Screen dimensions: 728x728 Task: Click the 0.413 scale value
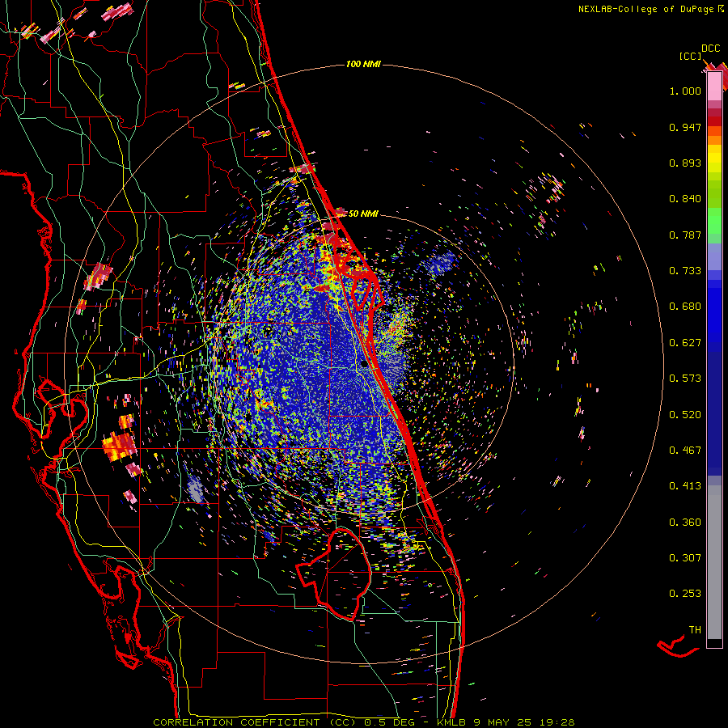point(685,486)
